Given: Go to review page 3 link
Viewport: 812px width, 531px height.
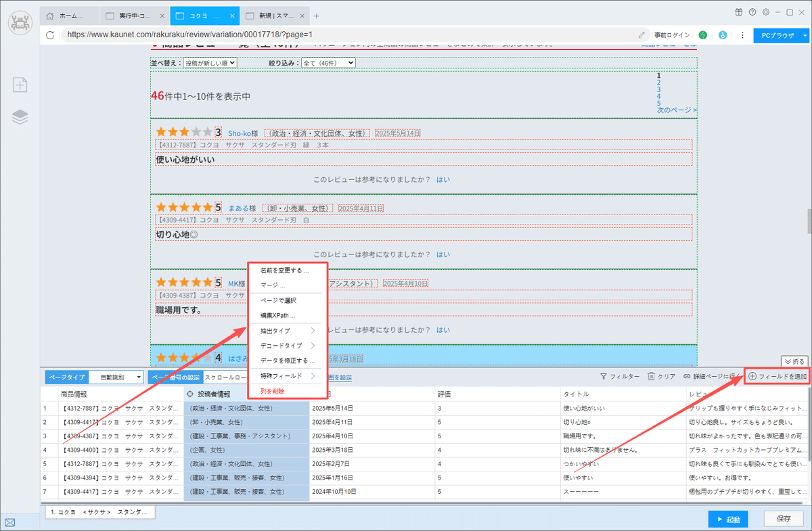Looking at the screenshot, I should pyautogui.click(x=658, y=89).
